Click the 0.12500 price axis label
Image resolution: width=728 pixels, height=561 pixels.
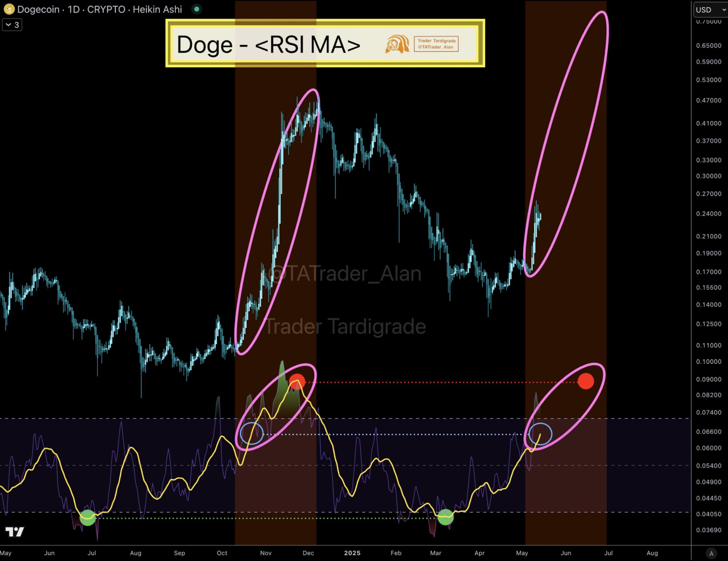(709, 324)
